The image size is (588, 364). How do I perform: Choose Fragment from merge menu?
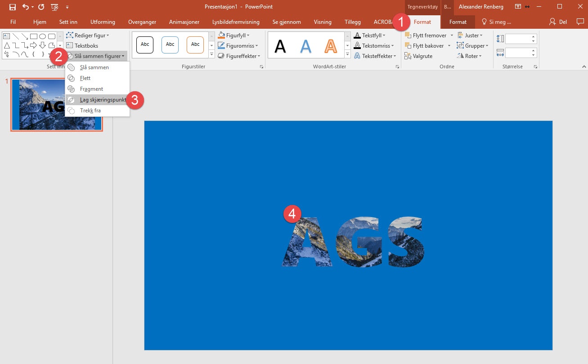97,89
